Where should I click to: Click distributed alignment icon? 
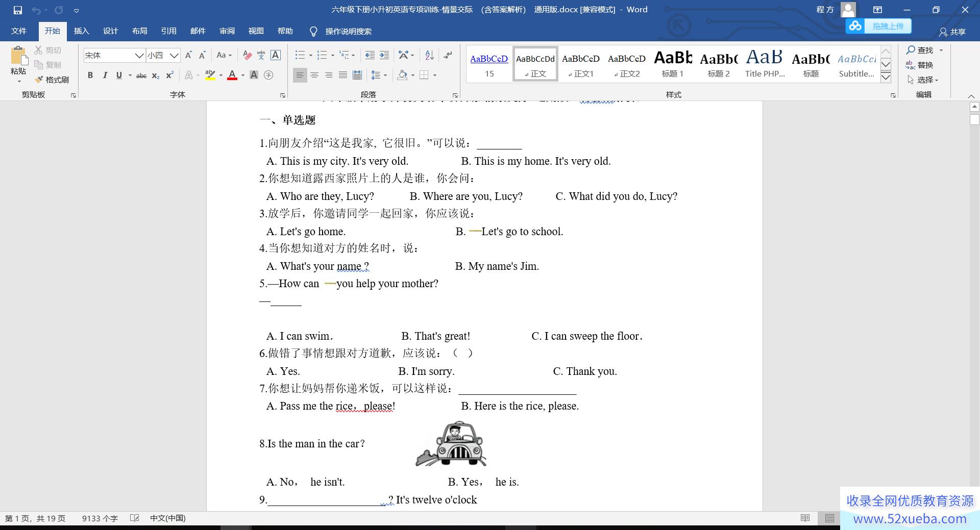[357, 75]
